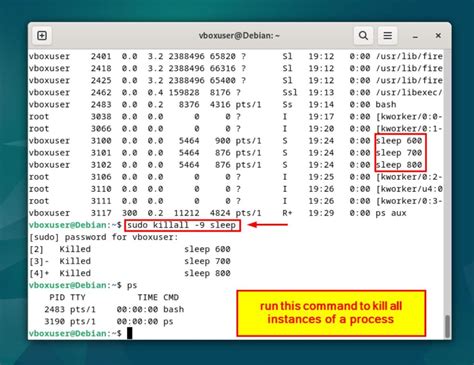Image resolution: width=474 pixels, height=365 pixels.
Task: Click the 'ps aux' process row command
Action: click(x=391, y=213)
